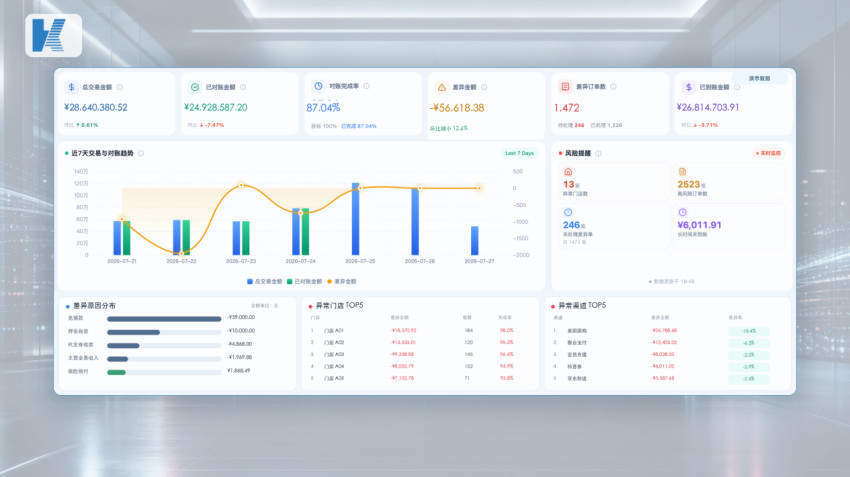
Task: Open the Last 7 Days range selector
Action: (x=519, y=153)
